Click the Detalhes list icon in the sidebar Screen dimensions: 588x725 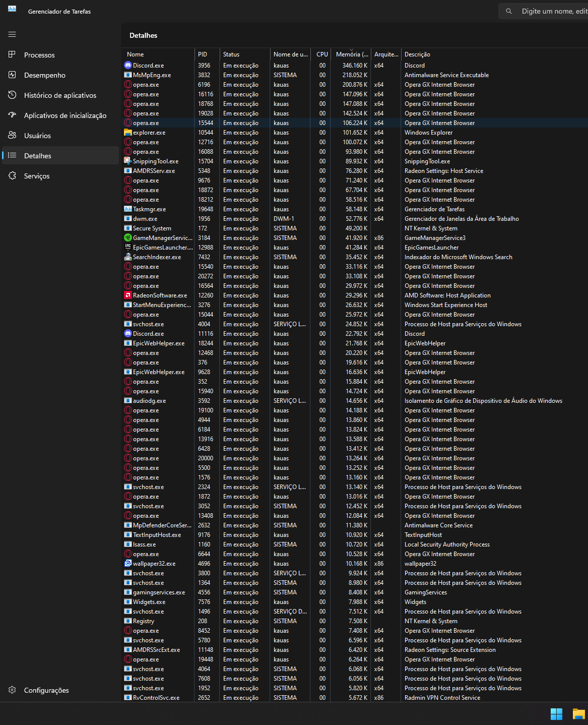coord(12,155)
